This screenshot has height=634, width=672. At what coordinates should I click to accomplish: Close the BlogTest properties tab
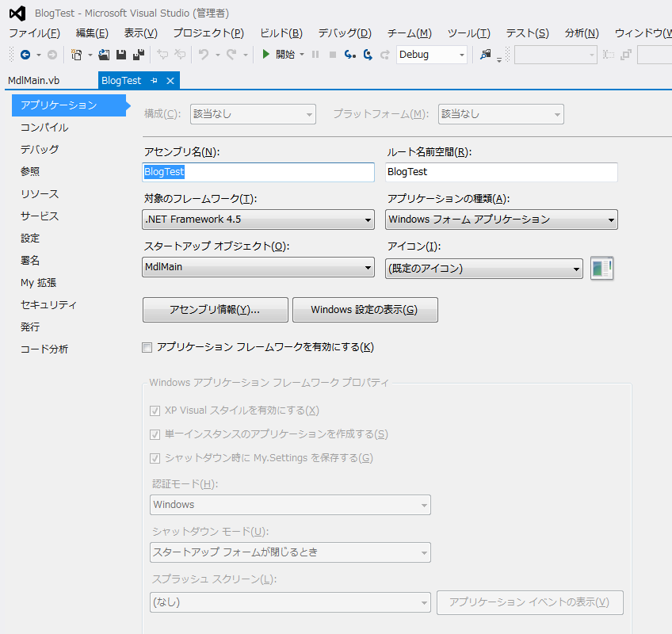pos(170,81)
